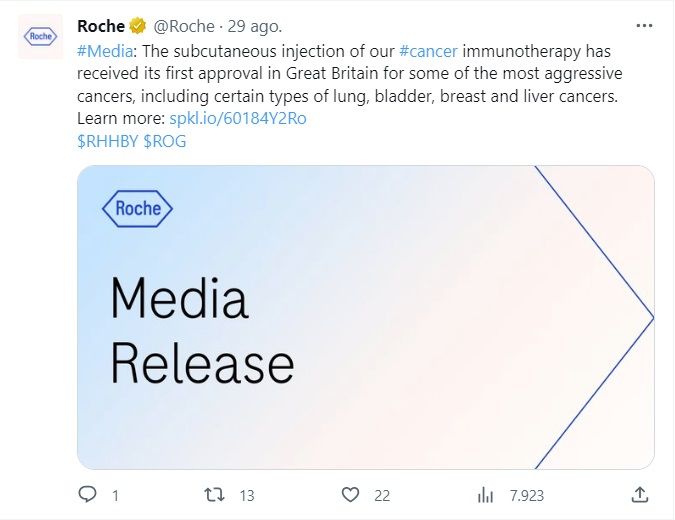Click the gold verified badge
This screenshot has width=675, height=520.
(x=138, y=26)
